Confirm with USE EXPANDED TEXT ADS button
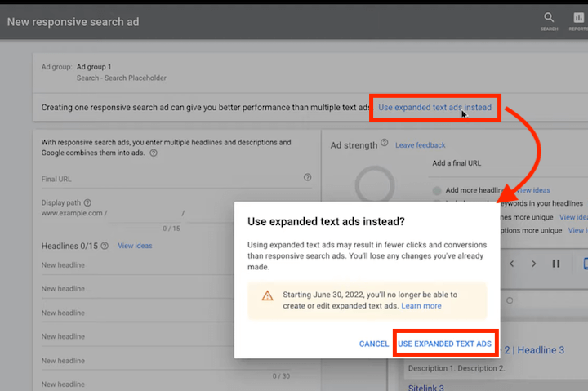 coord(444,344)
